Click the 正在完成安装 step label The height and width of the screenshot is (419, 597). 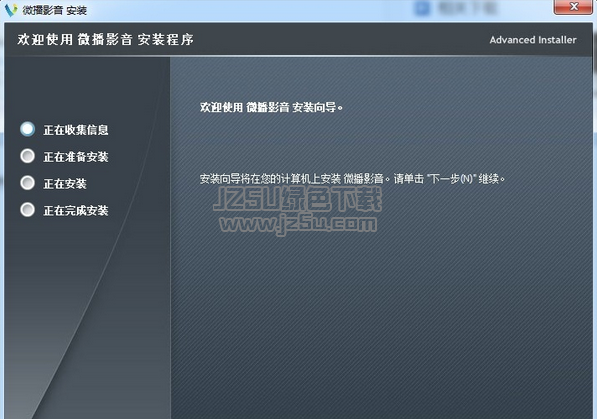click(76, 210)
